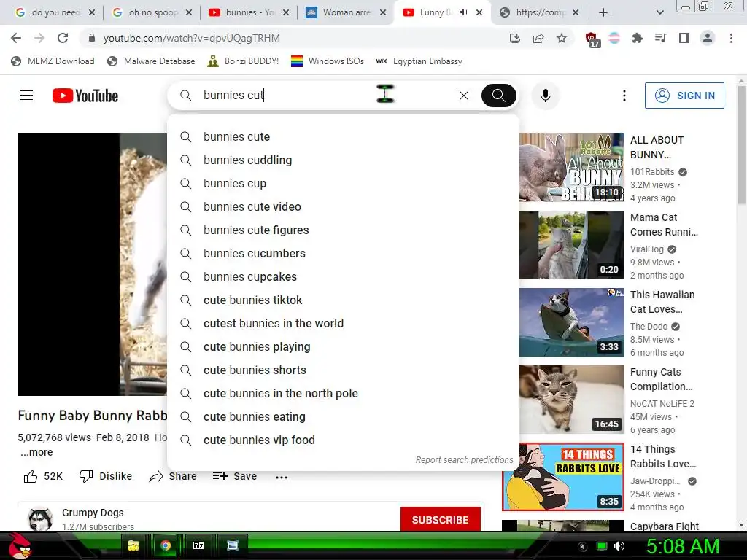Open 'This Hawaiian Cat Loves' thumbnail
The width and height of the screenshot is (747, 560).
click(x=572, y=322)
